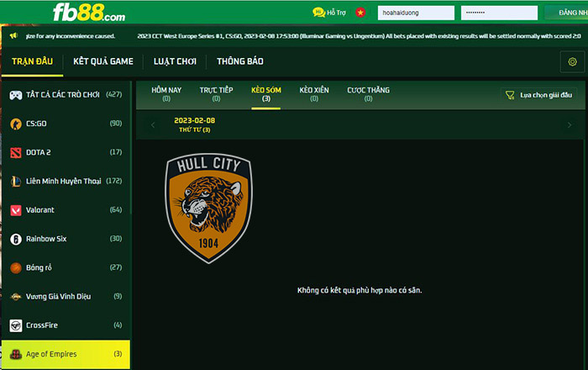This screenshot has width=588, height=370.
Task: Open the Hỗ Trợ chat support icon
Action: point(318,13)
